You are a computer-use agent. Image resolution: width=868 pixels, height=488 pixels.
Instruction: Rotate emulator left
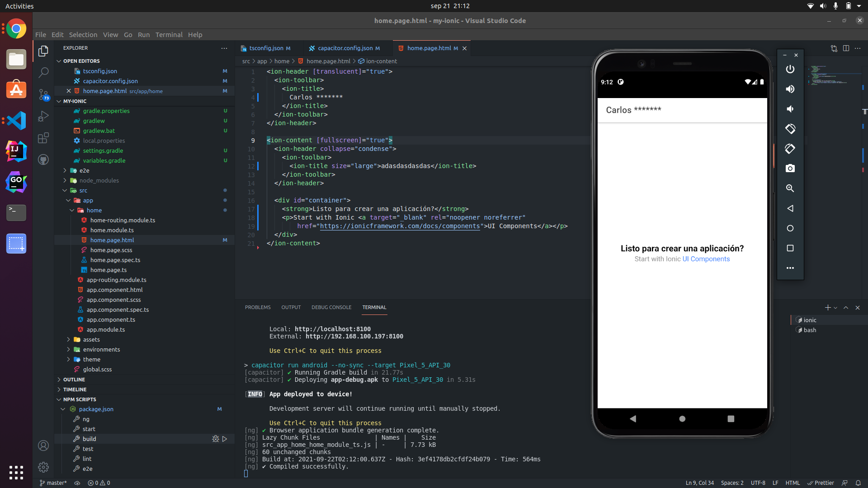pyautogui.click(x=790, y=129)
